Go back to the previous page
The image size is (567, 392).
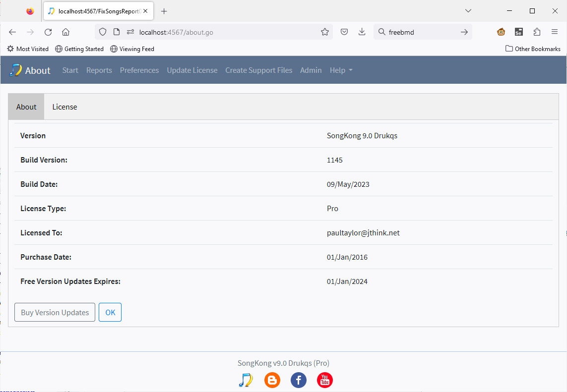12,32
